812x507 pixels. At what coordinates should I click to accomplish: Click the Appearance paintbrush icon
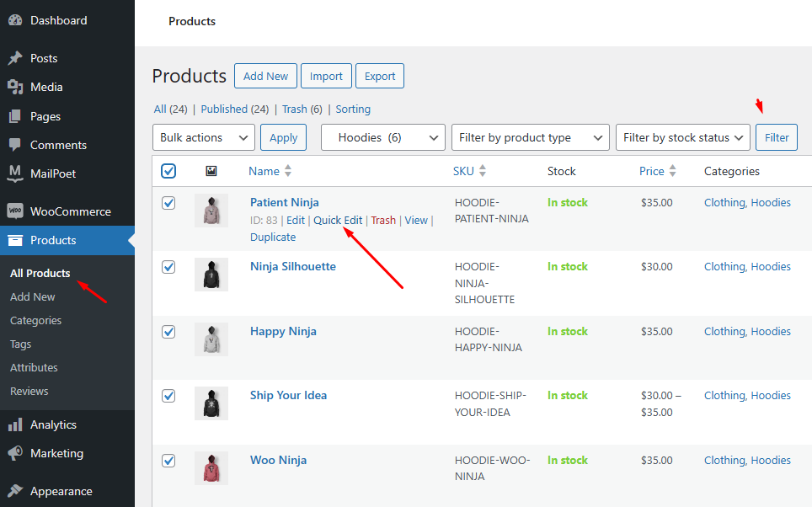[15, 491]
